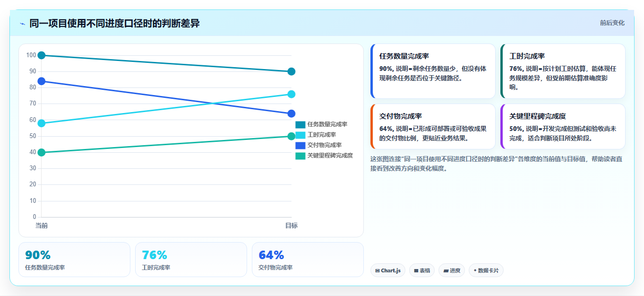Click the 50% description in 关键里程碑完成度 card

(x=563, y=133)
